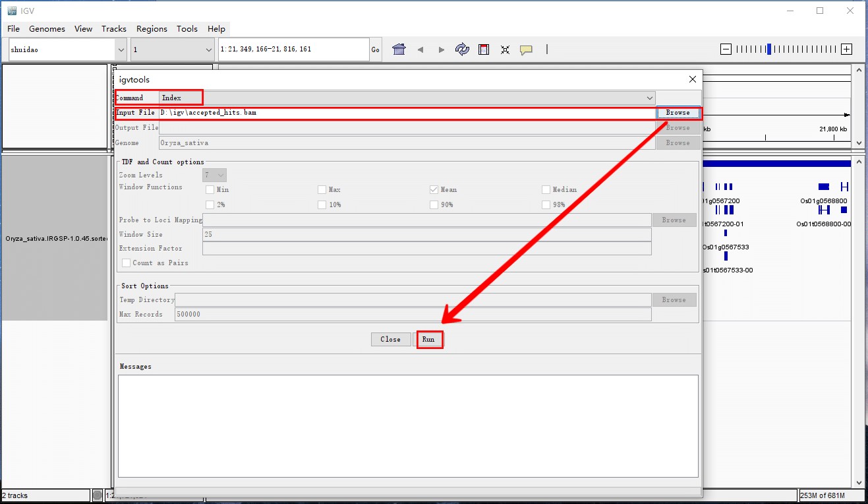Toggle the 90% checkbox
The height and width of the screenshot is (504, 868).
(434, 205)
